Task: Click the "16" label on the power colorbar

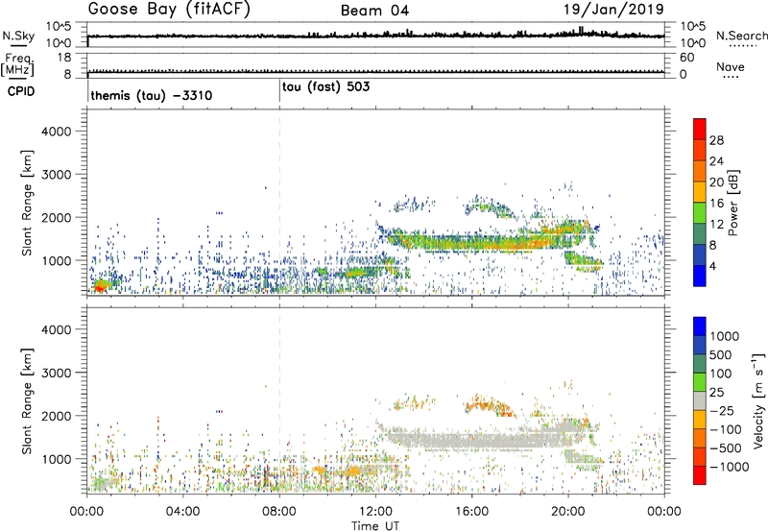Action: pos(716,204)
